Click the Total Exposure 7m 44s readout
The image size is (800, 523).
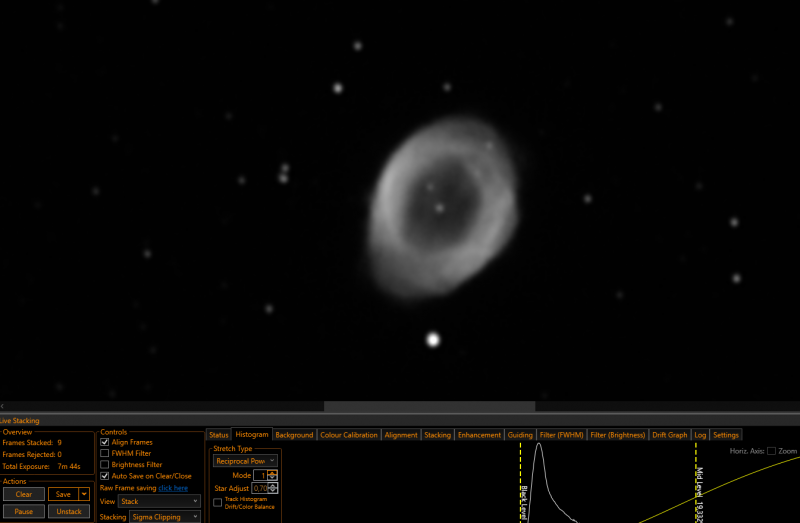(x=41, y=466)
